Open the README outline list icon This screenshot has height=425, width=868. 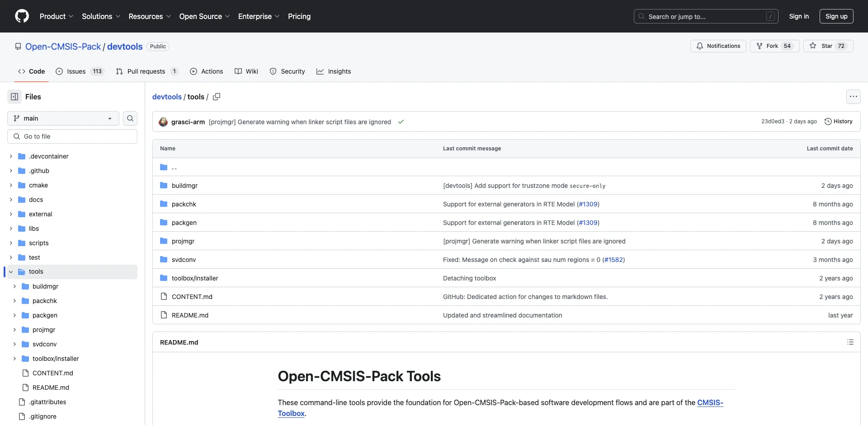[x=850, y=342]
